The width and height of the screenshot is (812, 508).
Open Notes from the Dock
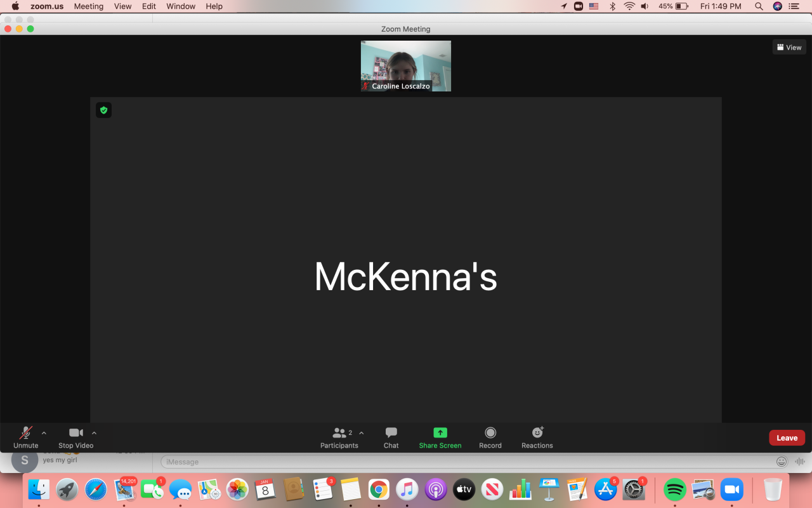tap(350, 489)
